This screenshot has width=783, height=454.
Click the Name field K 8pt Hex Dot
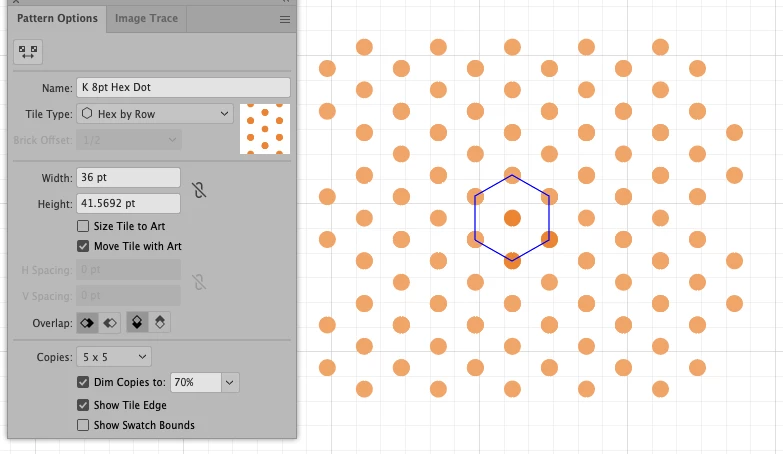(x=183, y=87)
